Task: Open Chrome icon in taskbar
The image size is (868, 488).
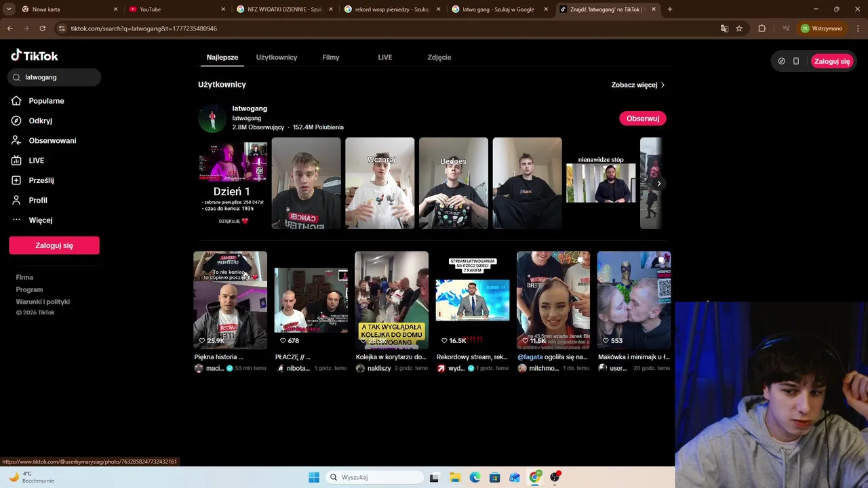Action: click(535, 477)
